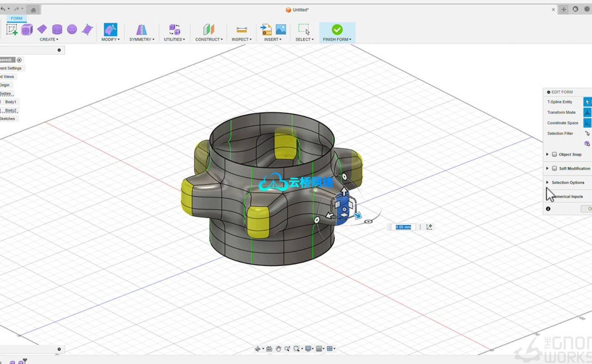Click the Edit Form modify icon

(110, 29)
